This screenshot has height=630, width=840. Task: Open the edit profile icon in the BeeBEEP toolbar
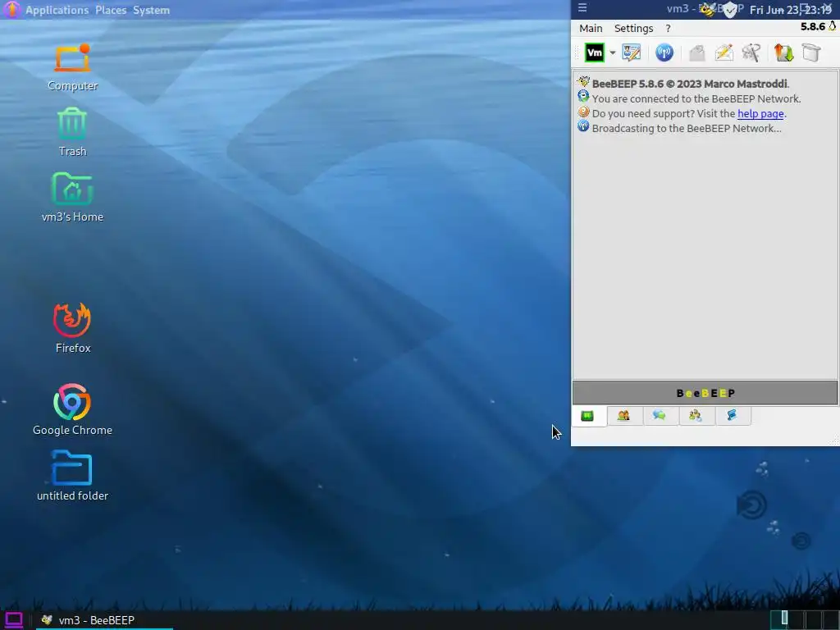(632, 52)
